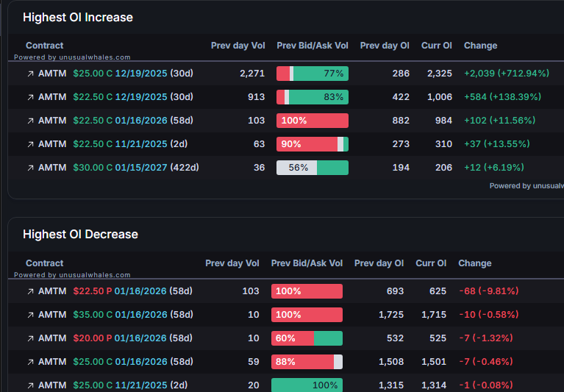Select Curr OI value 1,006
The image size is (564, 392).
pos(440,97)
